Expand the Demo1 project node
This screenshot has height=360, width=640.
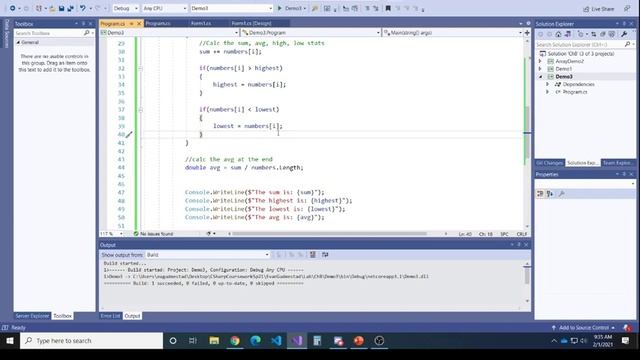pyautogui.click(x=540, y=69)
